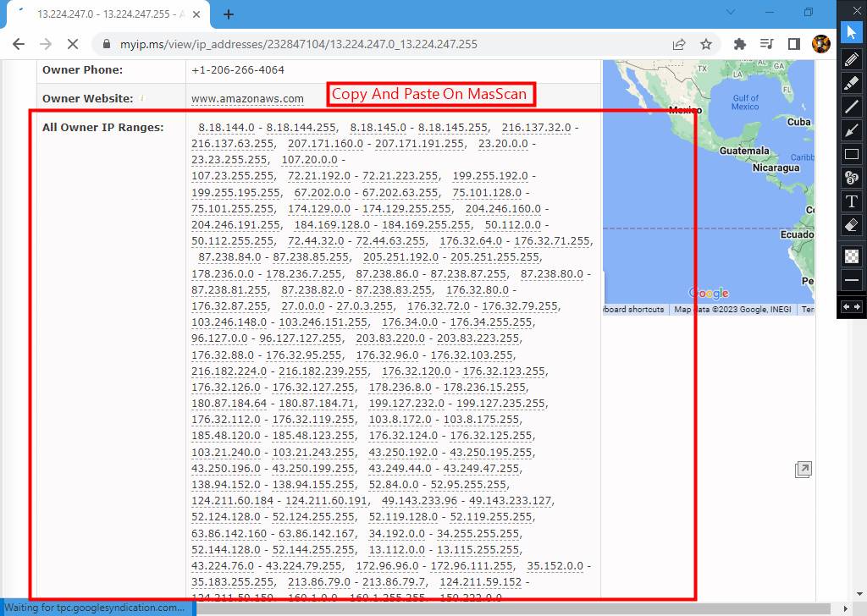Open the map keyboard shortcuts button
This screenshot has height=616, width=867.
(x=633, y=310)
